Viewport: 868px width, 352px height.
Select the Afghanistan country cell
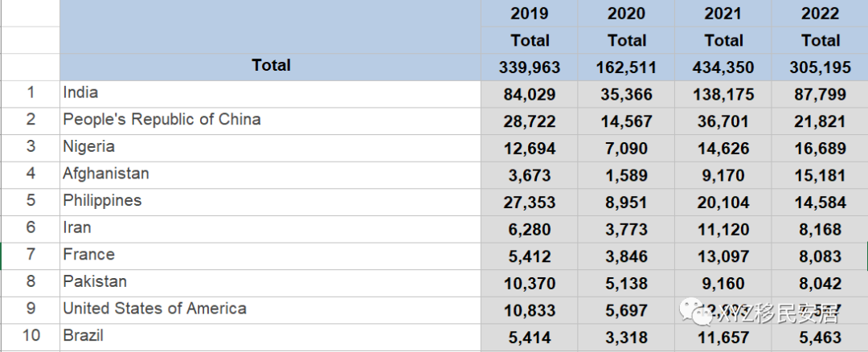coord(270,175)
